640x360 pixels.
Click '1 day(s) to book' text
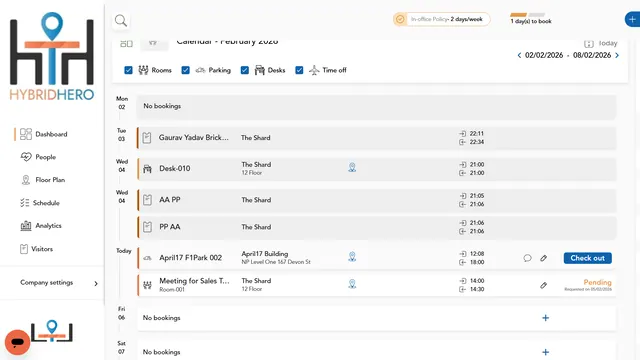tap(531, 21)
